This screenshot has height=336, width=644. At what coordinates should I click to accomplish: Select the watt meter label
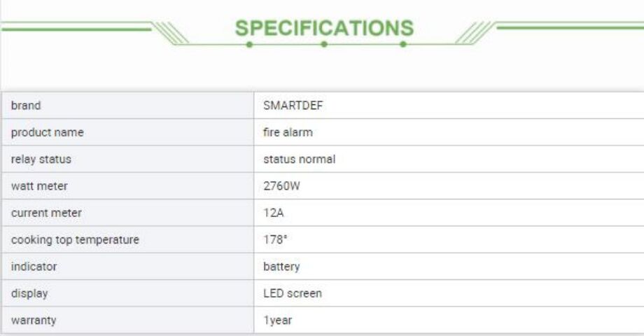(x=39, y=186)
